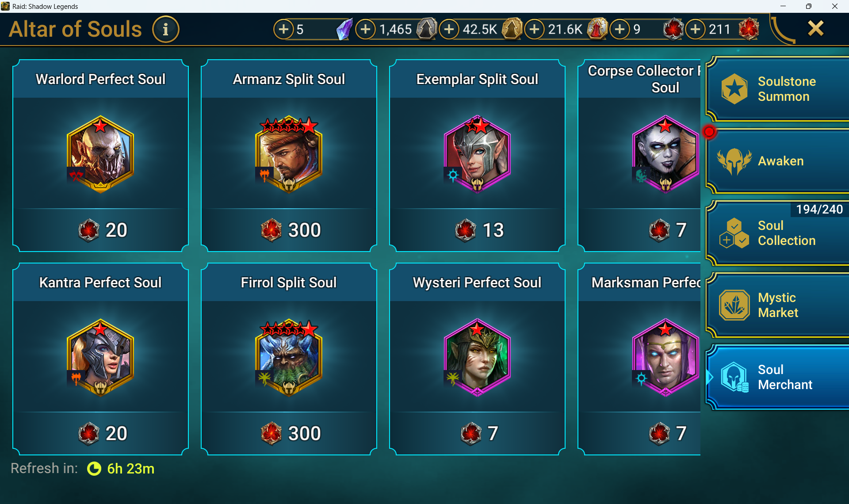Click the Marksman Perfect Soul portrait
The image size is (849, 504).
click(665, 357)
